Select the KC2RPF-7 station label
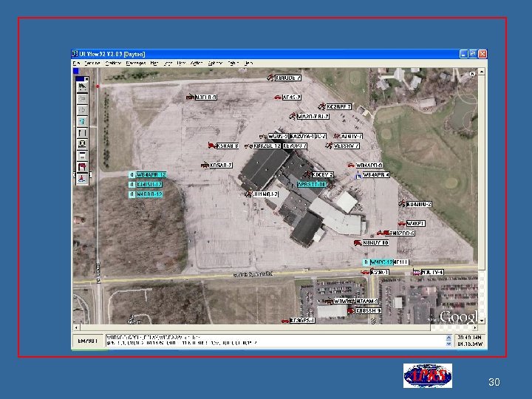Viewport: 532px width, 399px height. (x=338, y=106)
